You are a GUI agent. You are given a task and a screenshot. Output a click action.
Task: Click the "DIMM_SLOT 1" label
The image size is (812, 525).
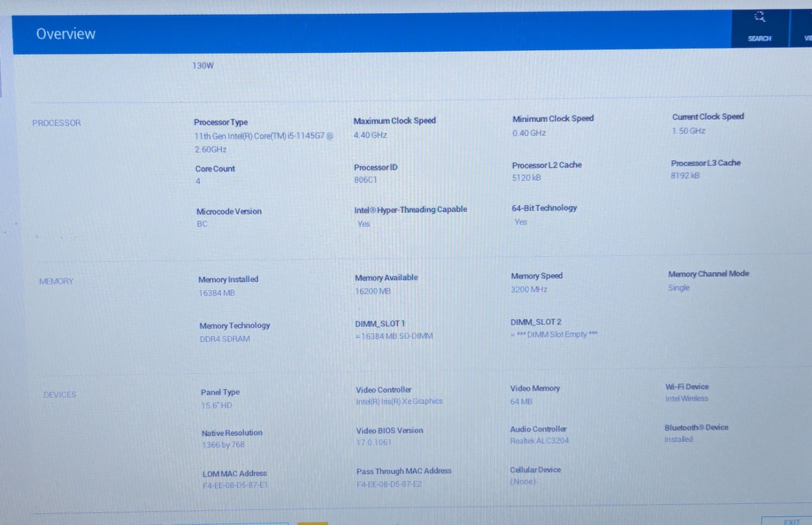(x=380, y=324)
